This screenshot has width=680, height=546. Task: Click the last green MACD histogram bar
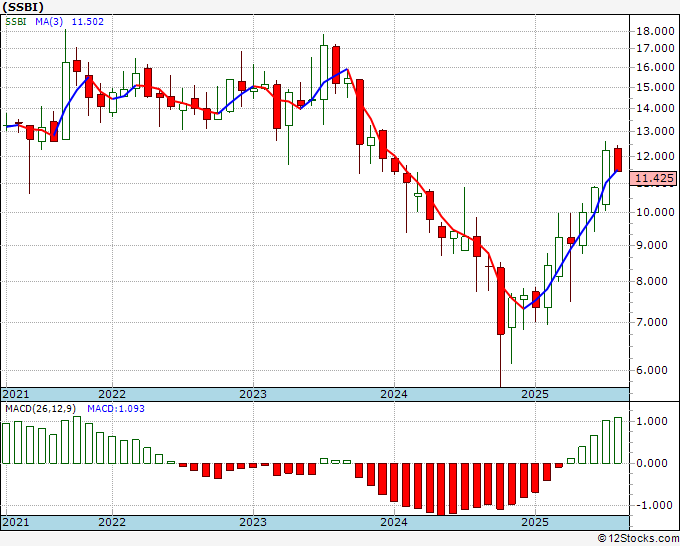point(618,441)
